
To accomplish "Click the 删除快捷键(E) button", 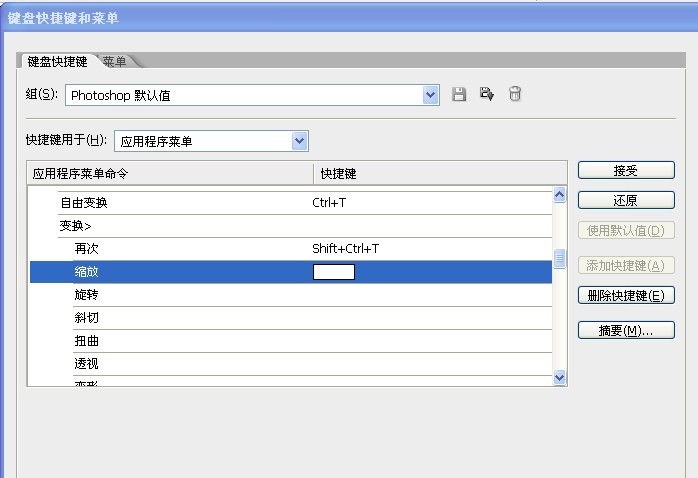I will pos(626,296).
